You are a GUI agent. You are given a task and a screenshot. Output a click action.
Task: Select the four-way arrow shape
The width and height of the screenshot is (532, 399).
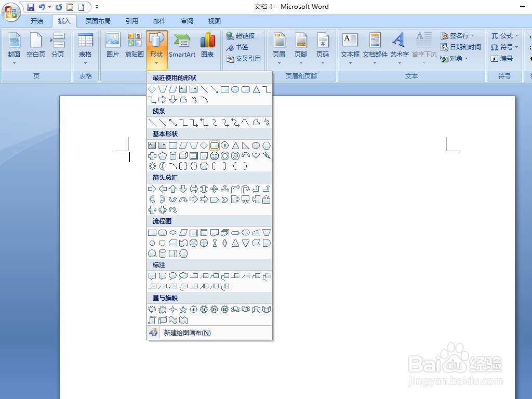coord(215,189)
